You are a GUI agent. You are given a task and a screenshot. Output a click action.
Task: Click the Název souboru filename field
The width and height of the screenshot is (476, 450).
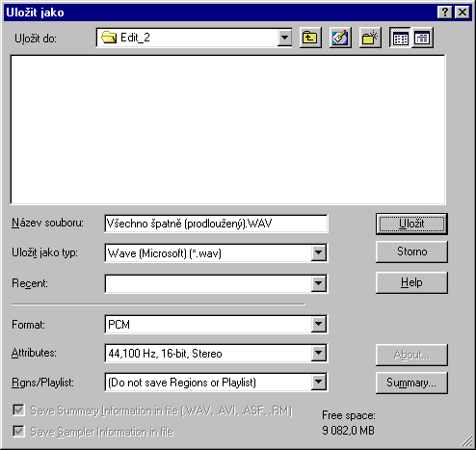pos(216,224)
